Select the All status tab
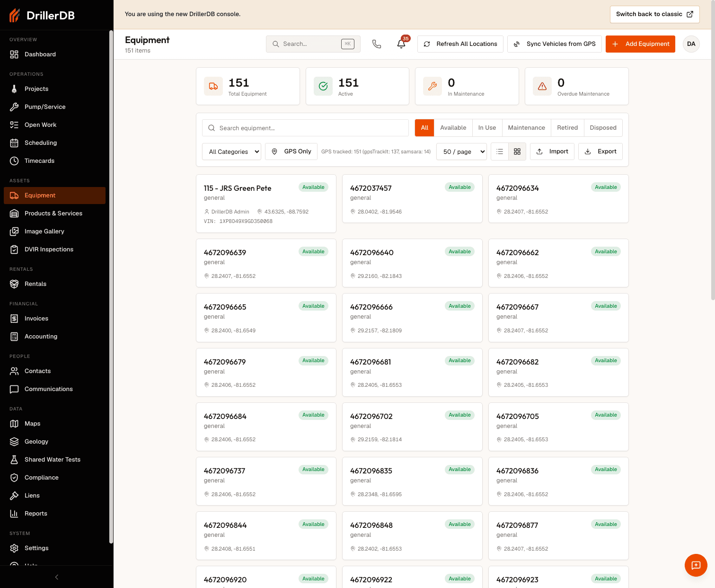 (424, 128)
